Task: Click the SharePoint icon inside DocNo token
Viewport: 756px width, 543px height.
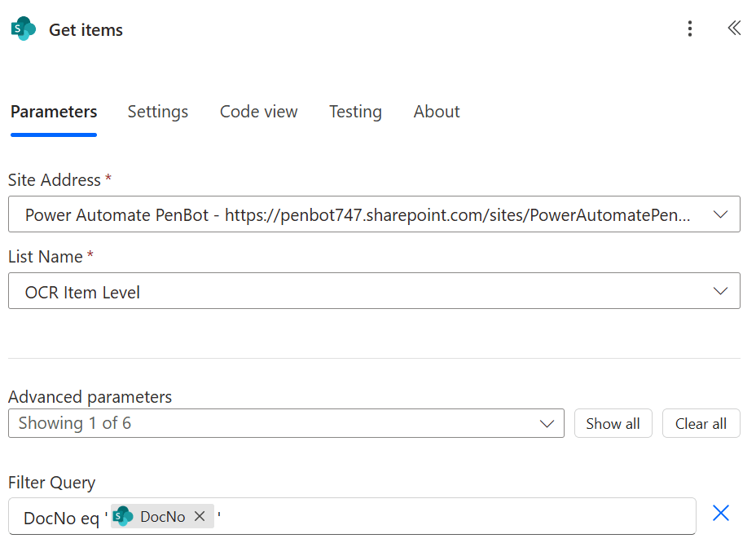Action: (x=123, y=516)
